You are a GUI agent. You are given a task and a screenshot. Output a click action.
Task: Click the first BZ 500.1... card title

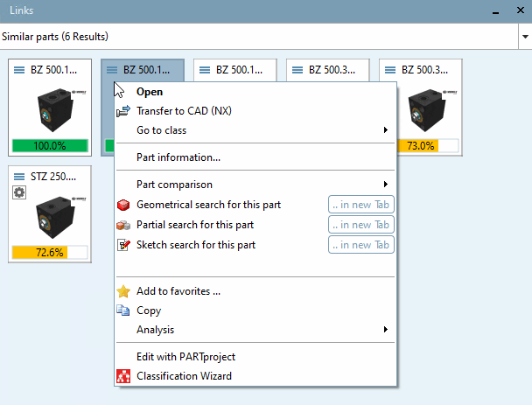coord(53,70)
